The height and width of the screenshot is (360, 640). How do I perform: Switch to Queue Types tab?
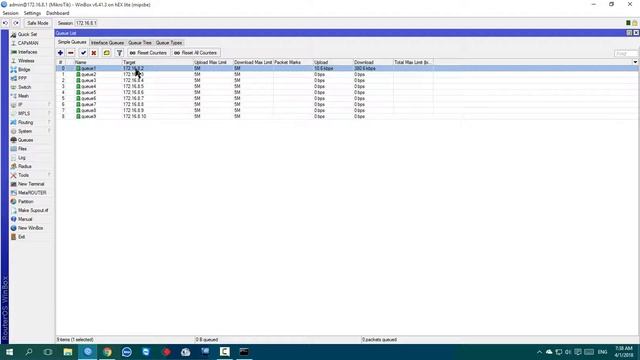169,43
